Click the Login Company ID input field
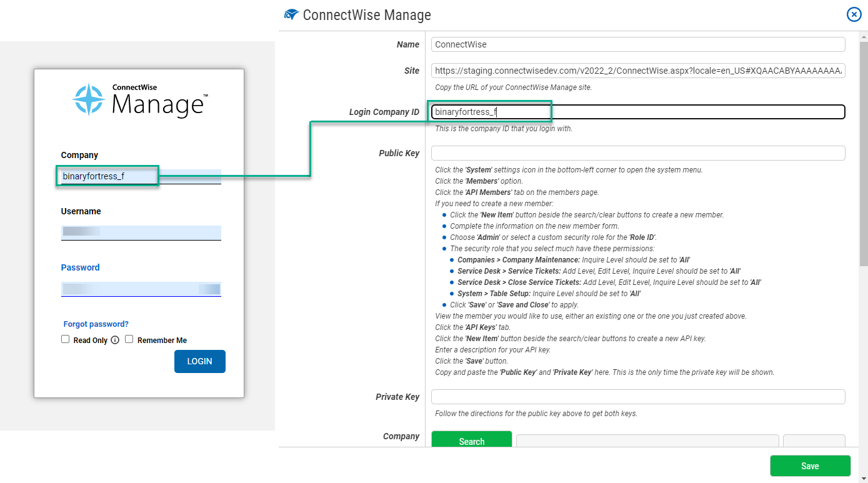This screenshot has width=868, height=483. pos(638,112)
